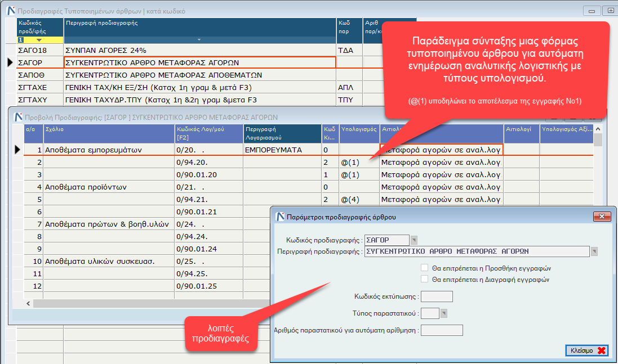Click account code 0/90.01.25 cell
The image size is (618, 364).
coord(209,286)
